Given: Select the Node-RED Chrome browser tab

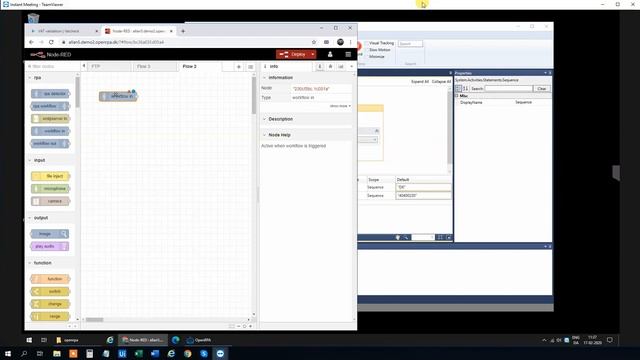Looking at the screenshot, I should pos(139,31).
